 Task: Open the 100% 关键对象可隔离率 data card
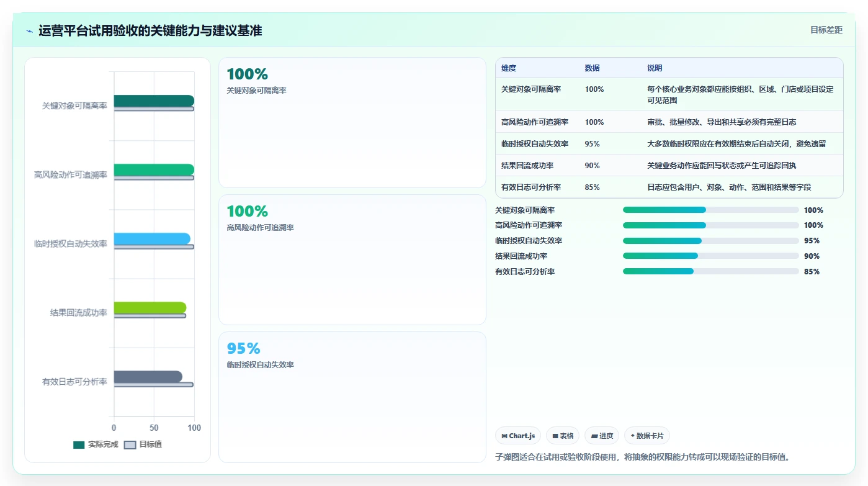tap(352, 122)
